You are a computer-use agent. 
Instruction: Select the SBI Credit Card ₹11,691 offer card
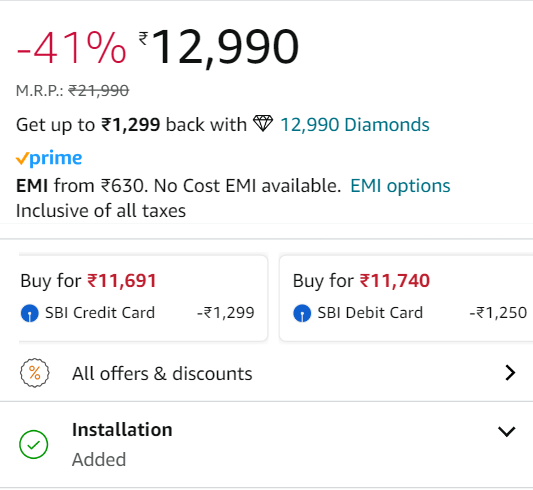click(143, 298)
